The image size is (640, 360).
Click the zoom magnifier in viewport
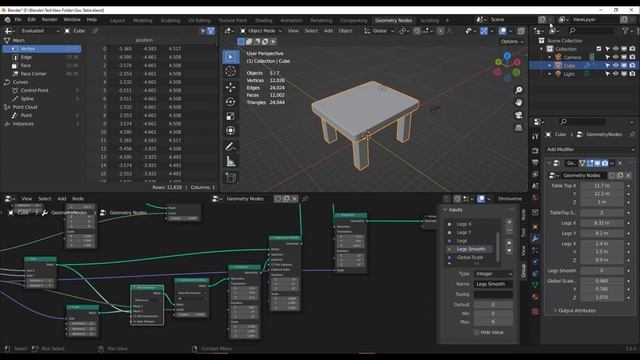click(518, 90)
